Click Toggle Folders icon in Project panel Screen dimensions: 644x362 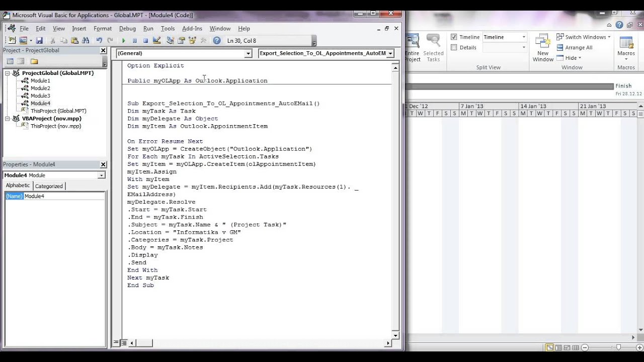34,61
